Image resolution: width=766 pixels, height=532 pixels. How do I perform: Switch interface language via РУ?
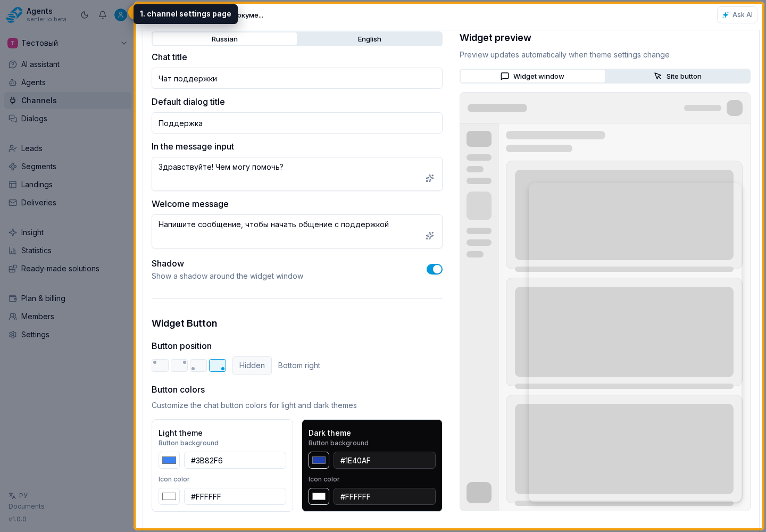(19, 495)
